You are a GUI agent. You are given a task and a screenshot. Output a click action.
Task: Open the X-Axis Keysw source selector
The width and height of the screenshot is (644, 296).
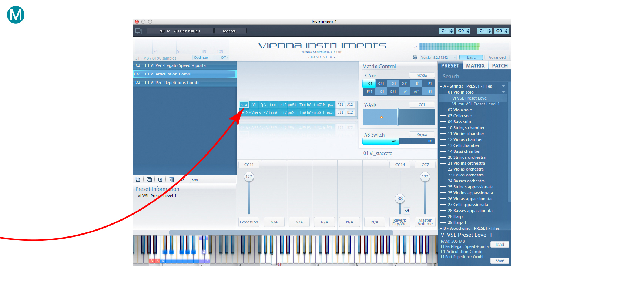point(422,75)
